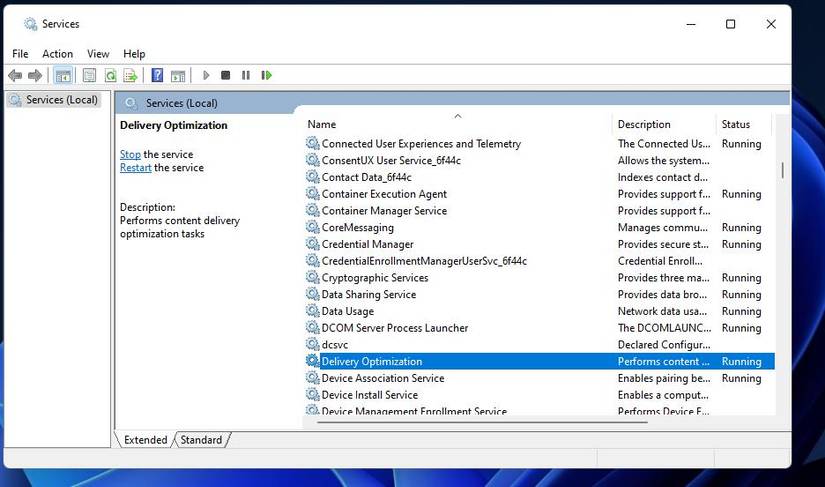This screenshot has height=487, width=825.
Task: Click the Stop Service square icon
Action: pos(225,76)
